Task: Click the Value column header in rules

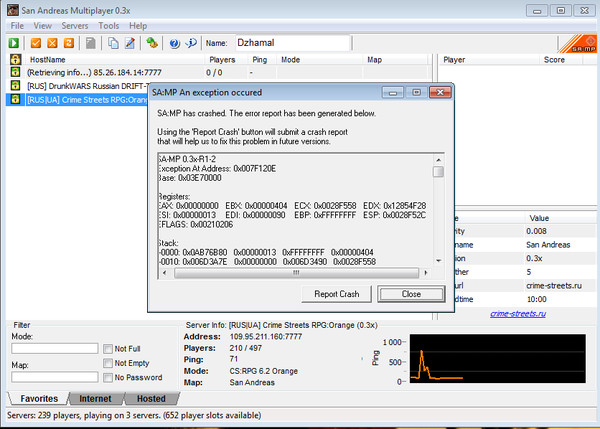Action: (x=560, y=218)
